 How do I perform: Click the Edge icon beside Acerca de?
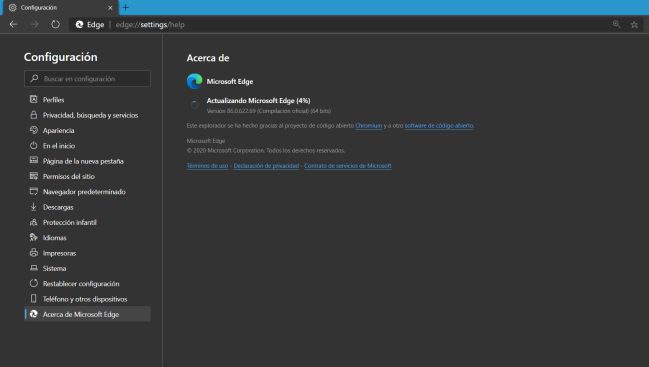(34, 314)
